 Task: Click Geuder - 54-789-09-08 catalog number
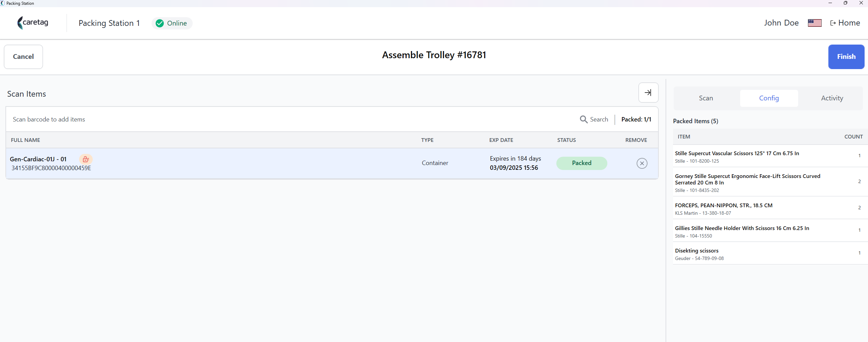tap(699, 258)
